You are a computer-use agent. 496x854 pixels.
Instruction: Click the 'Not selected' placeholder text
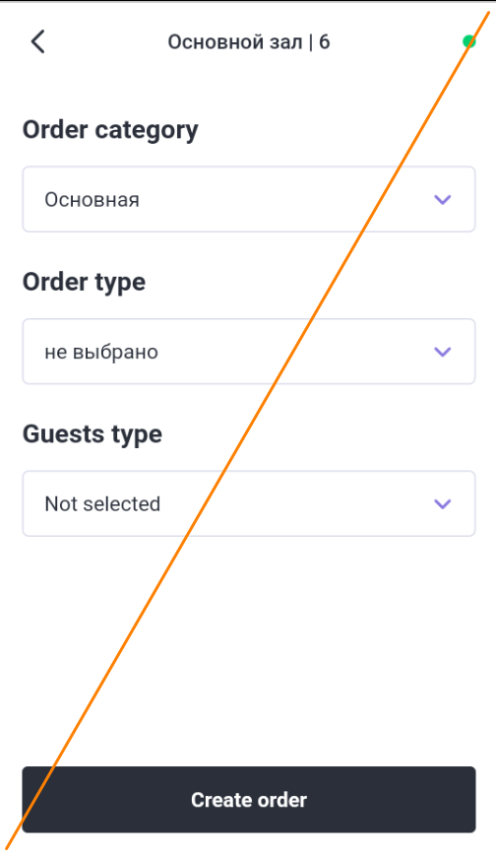click(x=102, y=504)
